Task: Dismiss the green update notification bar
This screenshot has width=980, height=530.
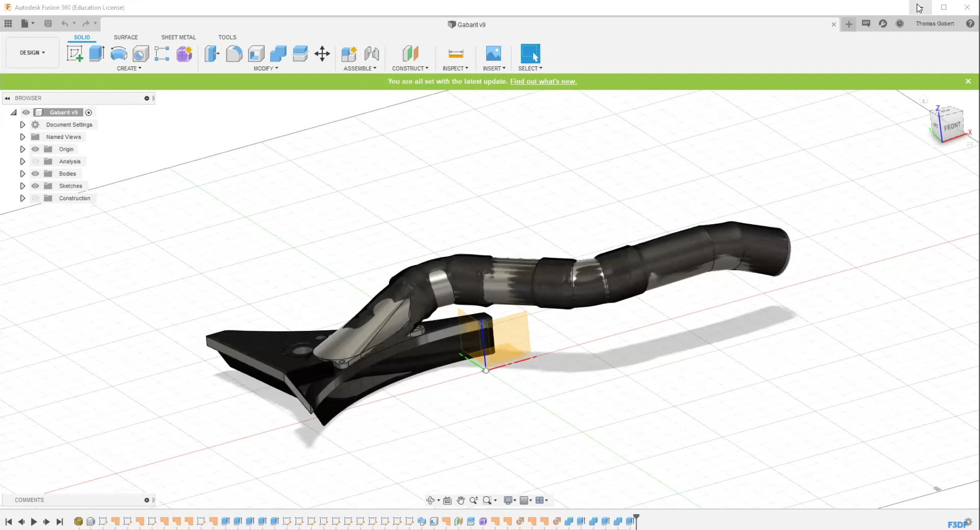Action: (x=968, y=81)
